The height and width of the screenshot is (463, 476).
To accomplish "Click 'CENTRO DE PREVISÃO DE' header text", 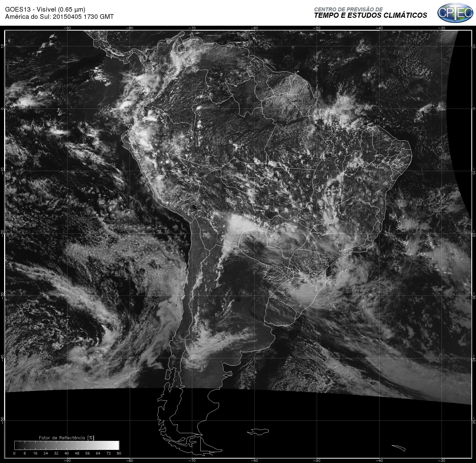I will pos(348,9).
